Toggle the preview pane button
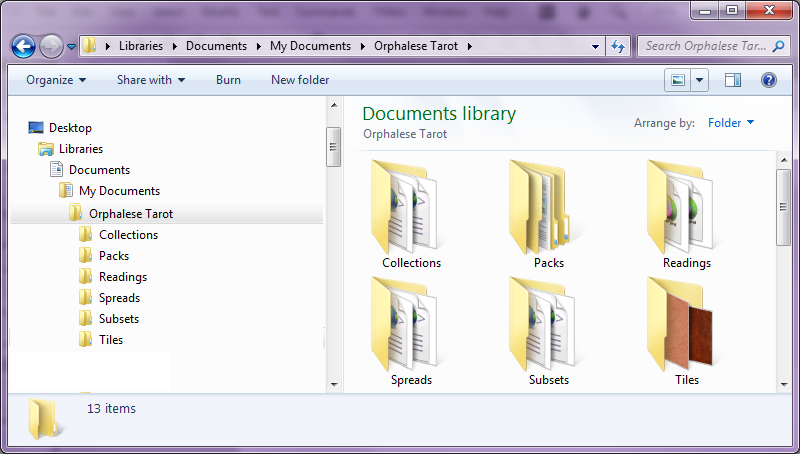The height and width of the screenshot is (454, 800). (x=733, y=80)
